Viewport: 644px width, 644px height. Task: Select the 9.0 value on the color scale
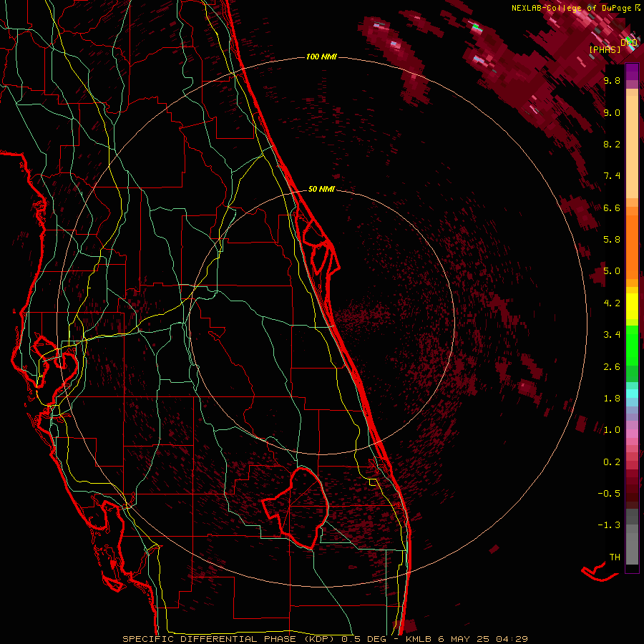click(612, 112)
